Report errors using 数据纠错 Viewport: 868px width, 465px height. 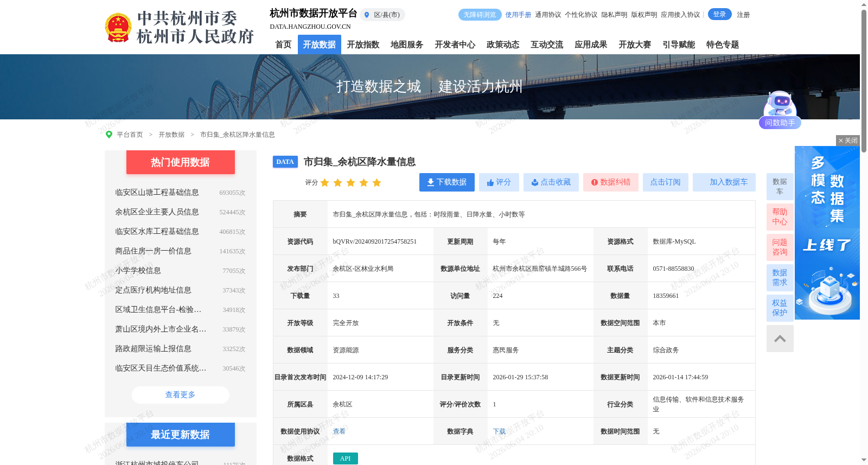click(611, 182)
